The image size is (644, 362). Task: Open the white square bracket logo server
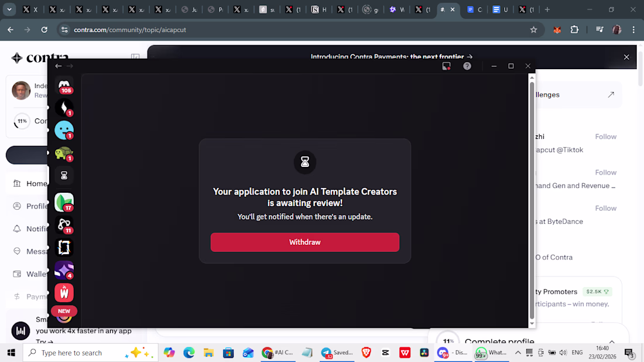click(x=64, y=247)
